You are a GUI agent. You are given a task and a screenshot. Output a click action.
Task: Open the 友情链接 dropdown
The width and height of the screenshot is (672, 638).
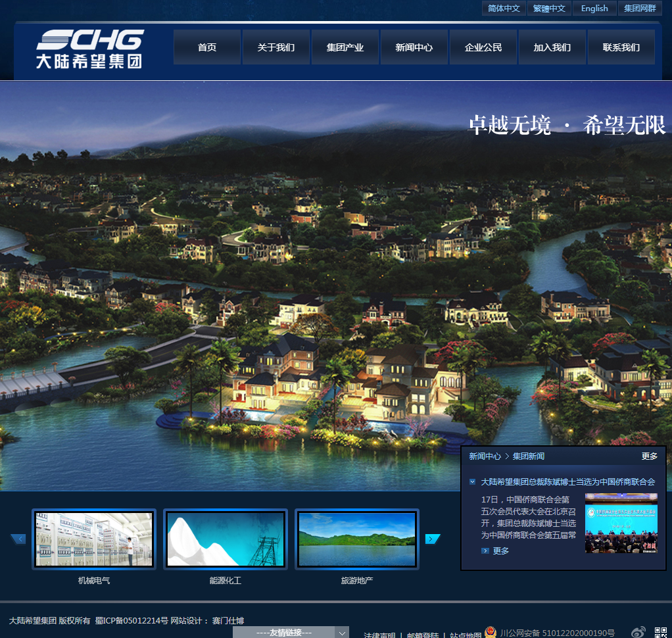pyautogui.click(x=284, y=632)
